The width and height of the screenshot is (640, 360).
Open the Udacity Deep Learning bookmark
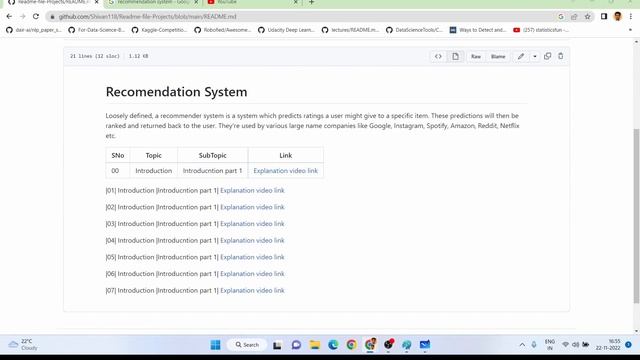pos(287,30)
